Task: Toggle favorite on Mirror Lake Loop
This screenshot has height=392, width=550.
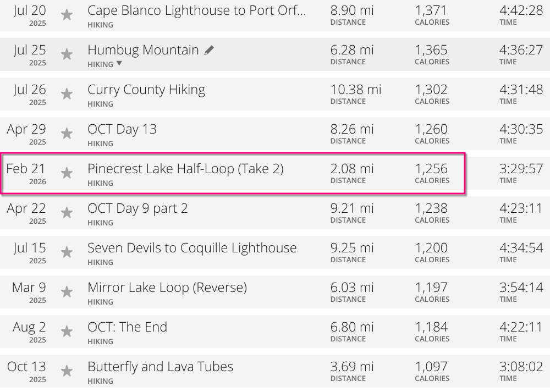Action: pos(67,292)
